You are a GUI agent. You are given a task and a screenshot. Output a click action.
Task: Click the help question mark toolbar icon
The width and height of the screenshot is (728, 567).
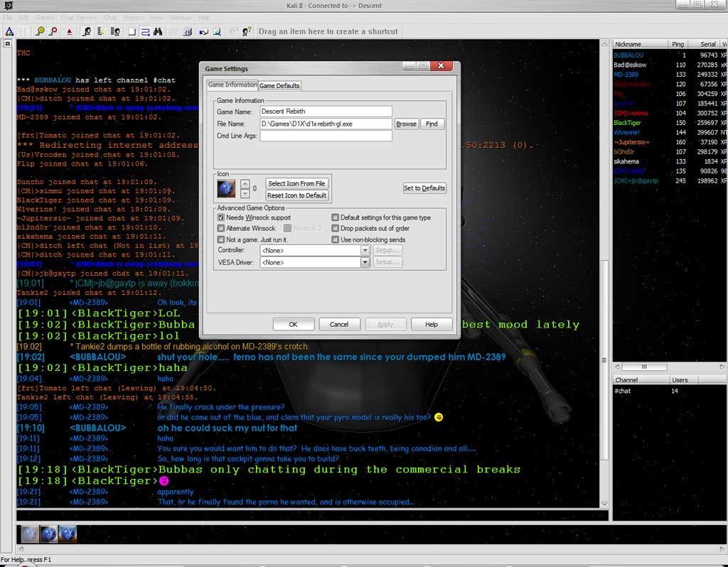247,31
